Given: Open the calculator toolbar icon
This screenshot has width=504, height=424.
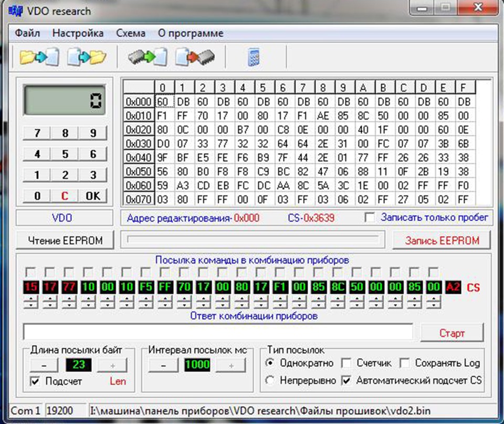Looking at the screenshot, I should tap(254, 57).
